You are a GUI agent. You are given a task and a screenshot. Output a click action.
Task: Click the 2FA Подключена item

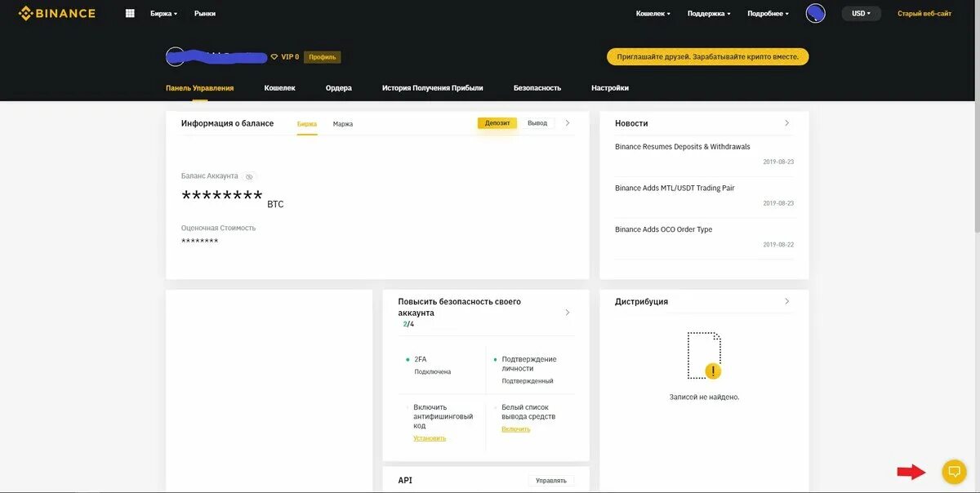click(432, 365)
